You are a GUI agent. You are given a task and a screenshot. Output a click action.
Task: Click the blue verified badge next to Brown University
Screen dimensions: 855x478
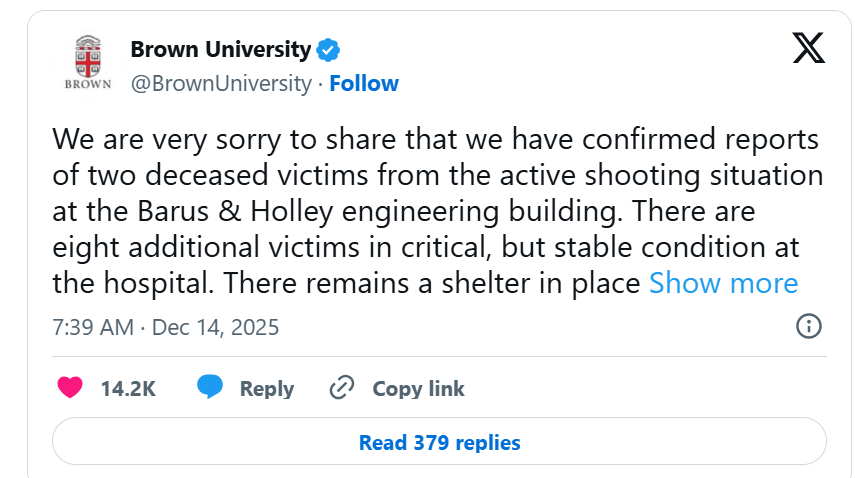coord(329,49)
